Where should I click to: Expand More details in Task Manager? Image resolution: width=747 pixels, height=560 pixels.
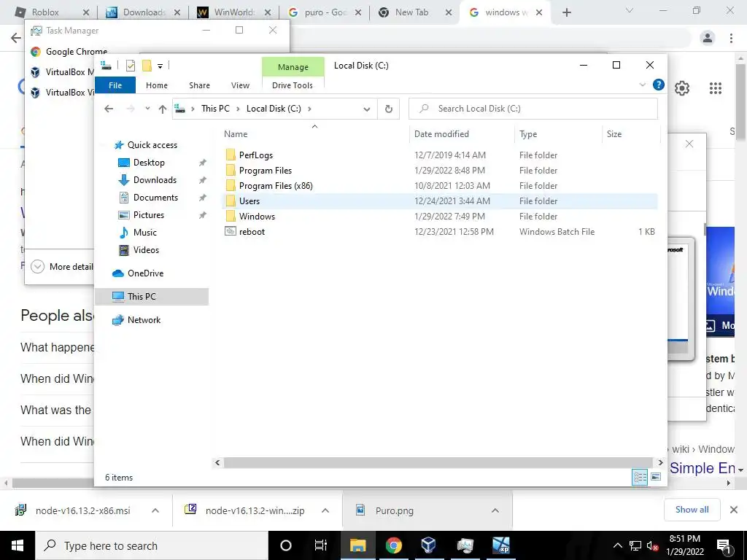(62, 267)
